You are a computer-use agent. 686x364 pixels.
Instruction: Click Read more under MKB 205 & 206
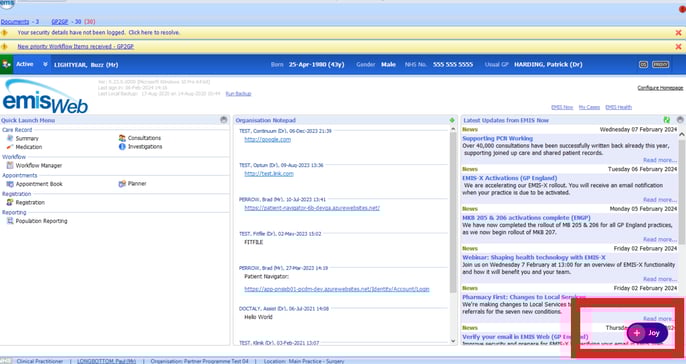coord(660,239)
